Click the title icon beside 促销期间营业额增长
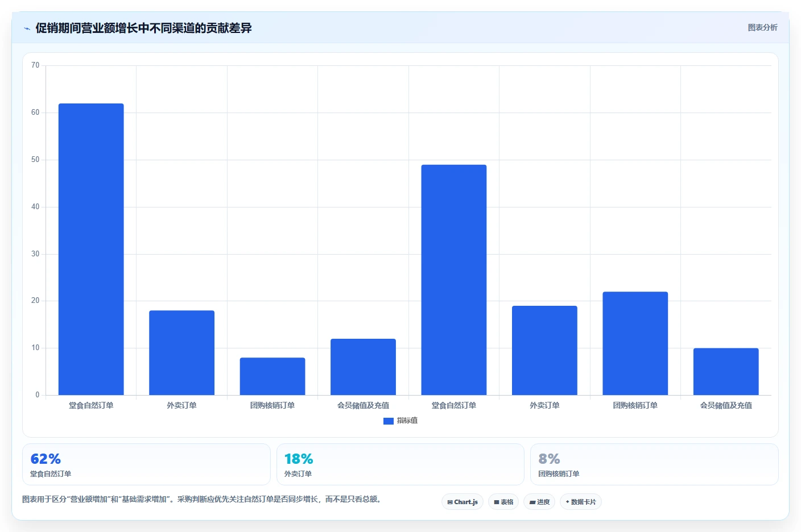The image size is (801, 532). (x=27, y=28)
